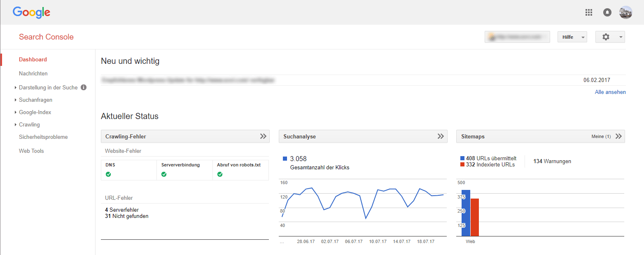Click the red Indexierte URLs legend square
This screenshot has height=255, width=644.
pyautogui.click(x=463, y=165)
